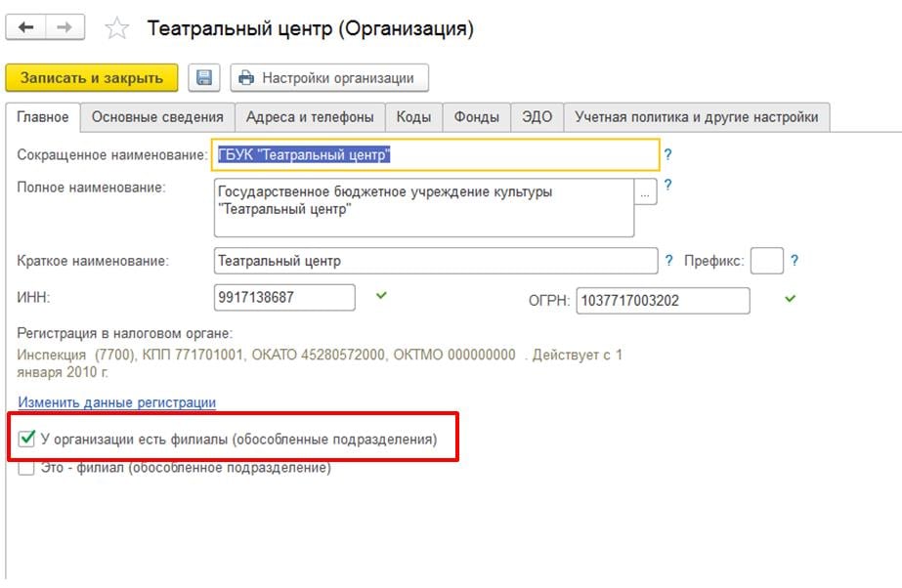Open 'Учетная политика и другие настройки' tab
Viewport: 902px width, 588px height.
[697, 117]
